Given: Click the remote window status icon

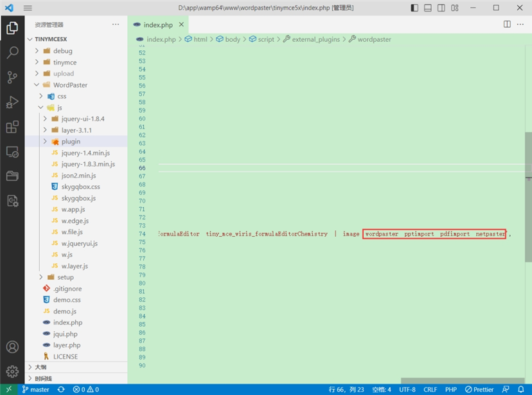Looking at the screenshot, I should tap(9, 389).
